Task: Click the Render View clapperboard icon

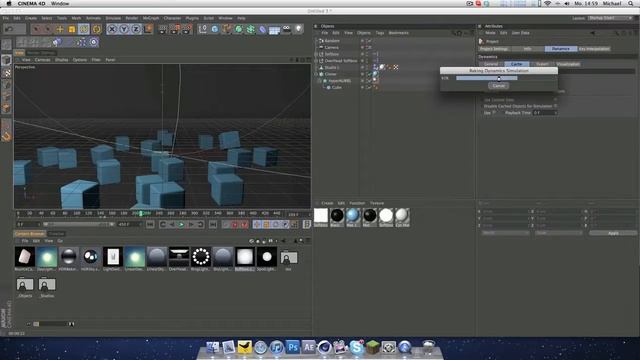Action: pos(163,29)
